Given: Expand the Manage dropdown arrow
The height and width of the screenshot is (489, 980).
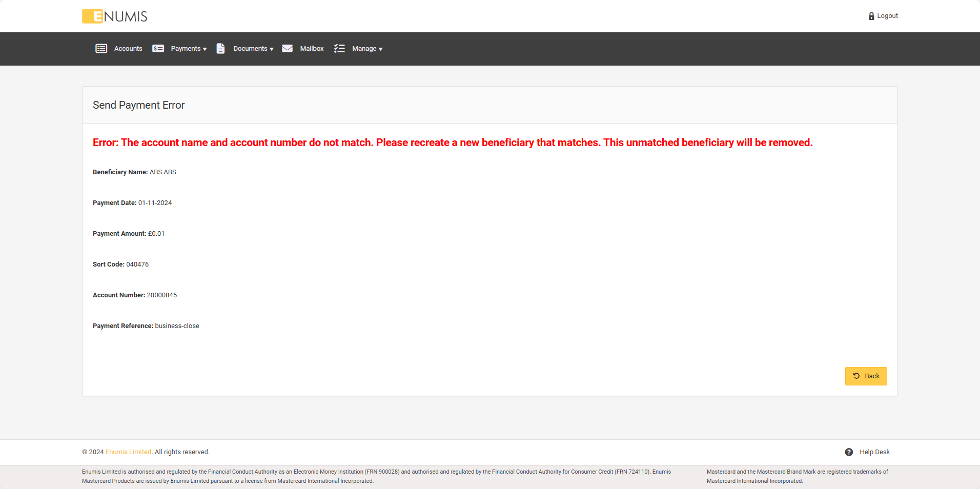Looking at the screenshot, I should click(381, 49).
